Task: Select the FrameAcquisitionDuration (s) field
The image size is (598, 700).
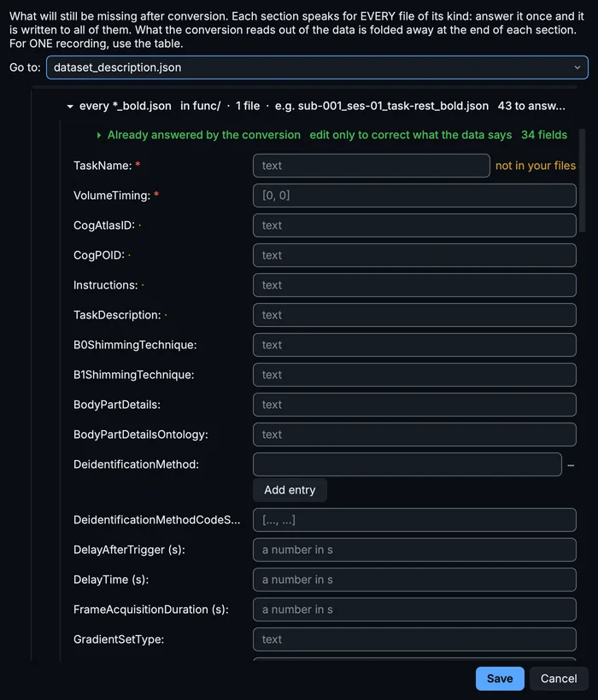Action: click(x=414, y=610)
